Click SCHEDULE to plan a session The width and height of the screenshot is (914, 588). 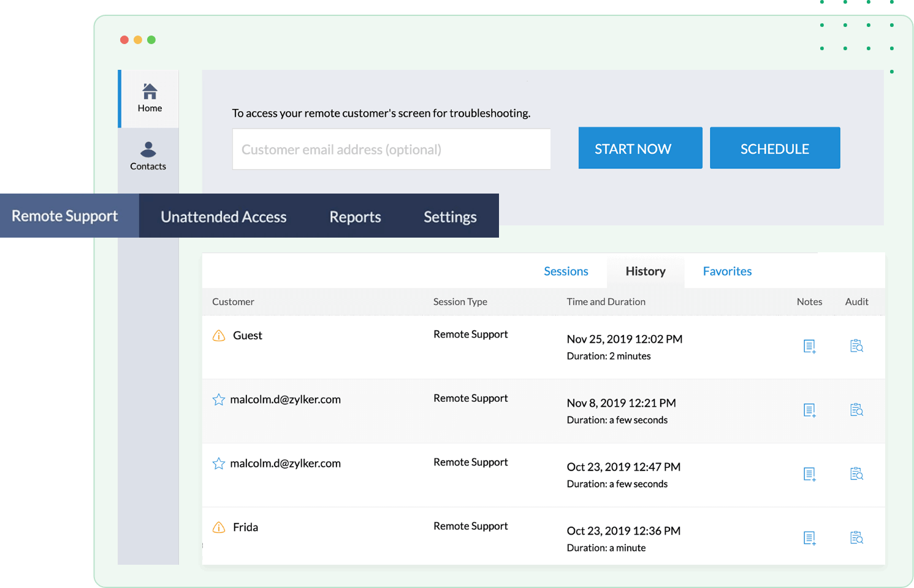[775, 148]
